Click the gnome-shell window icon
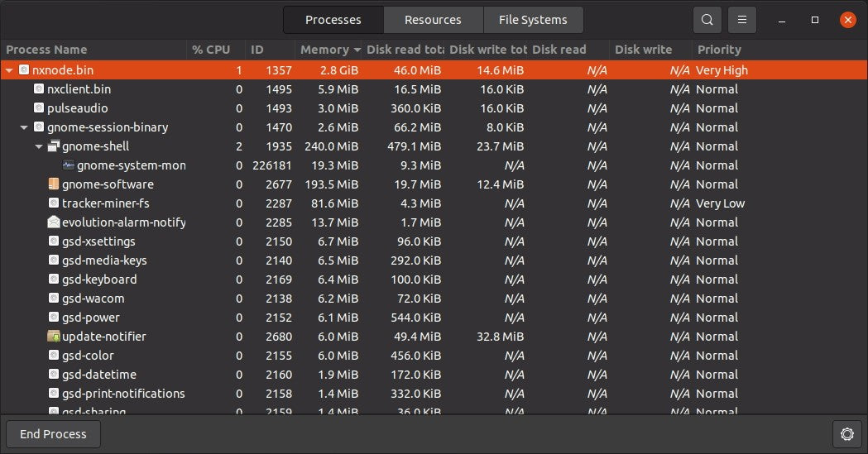 click(54, 146)
